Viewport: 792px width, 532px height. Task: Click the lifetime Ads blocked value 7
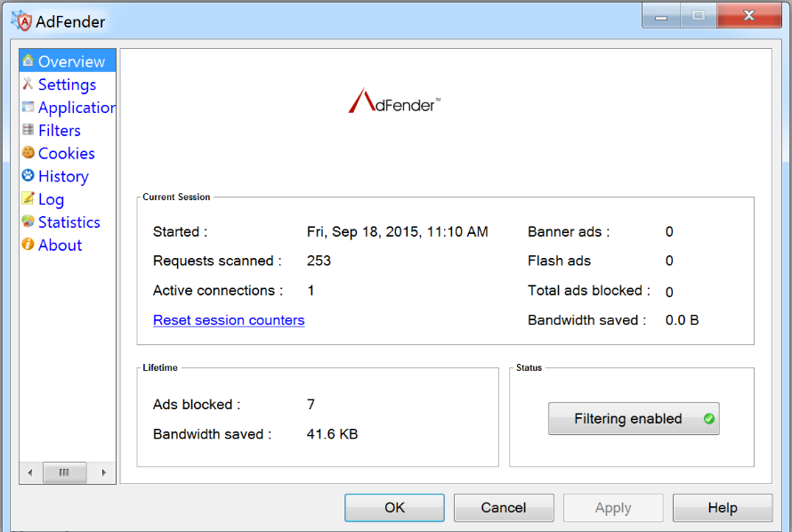click(x=311, y=404)
